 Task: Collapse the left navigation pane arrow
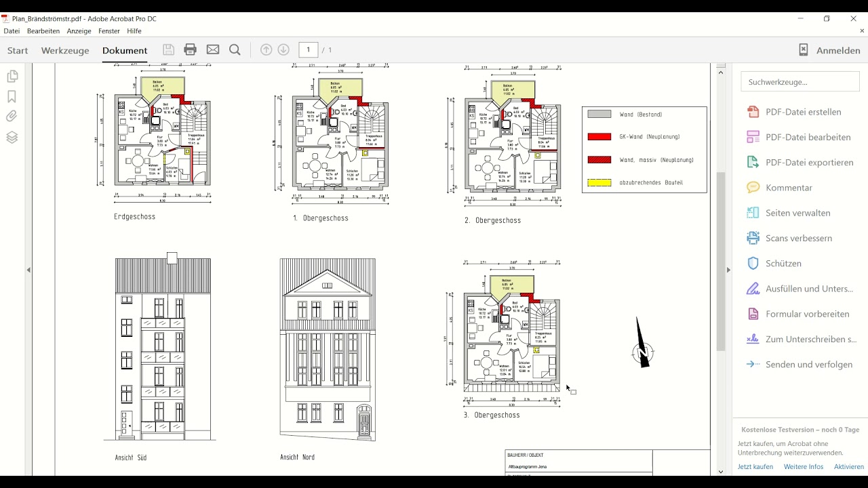click(28, 270)
